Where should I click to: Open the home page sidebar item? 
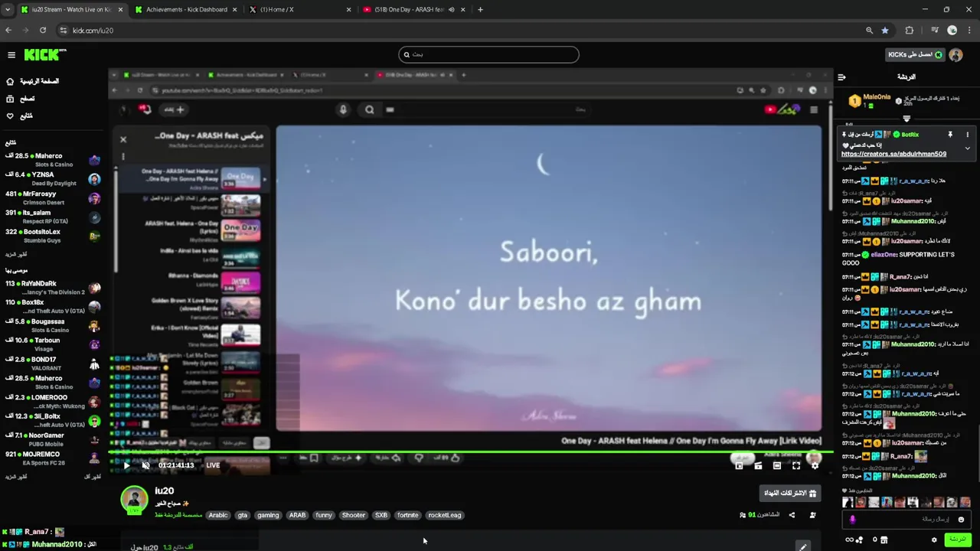33,81
